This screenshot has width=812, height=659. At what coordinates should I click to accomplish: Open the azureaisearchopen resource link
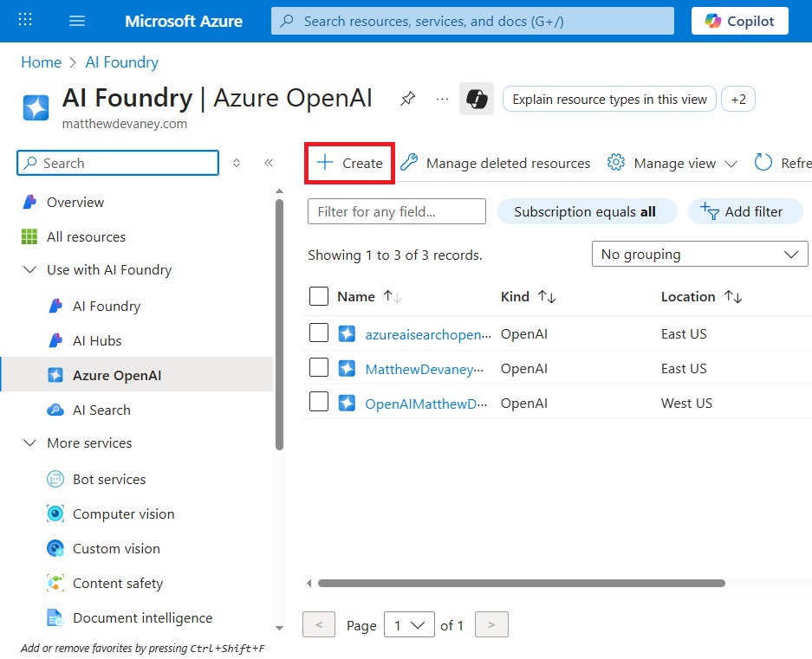[x=428, y=334]
